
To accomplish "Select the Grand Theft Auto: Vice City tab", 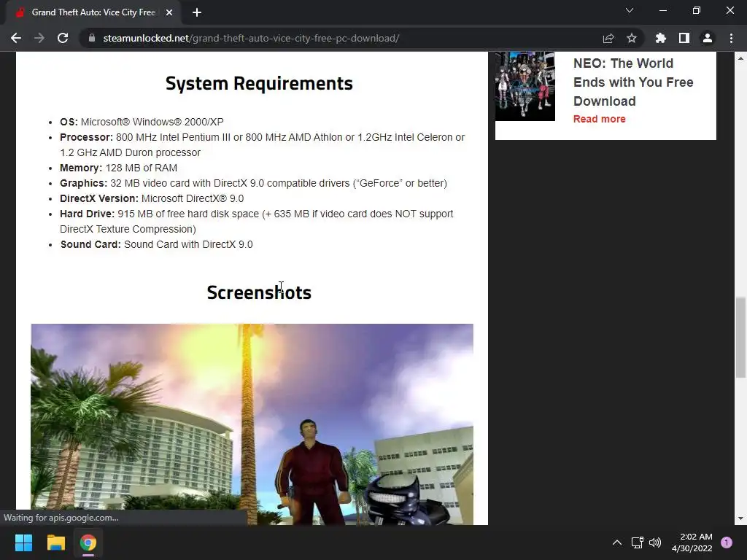I will pyautogui.click(x=93, y=12).
